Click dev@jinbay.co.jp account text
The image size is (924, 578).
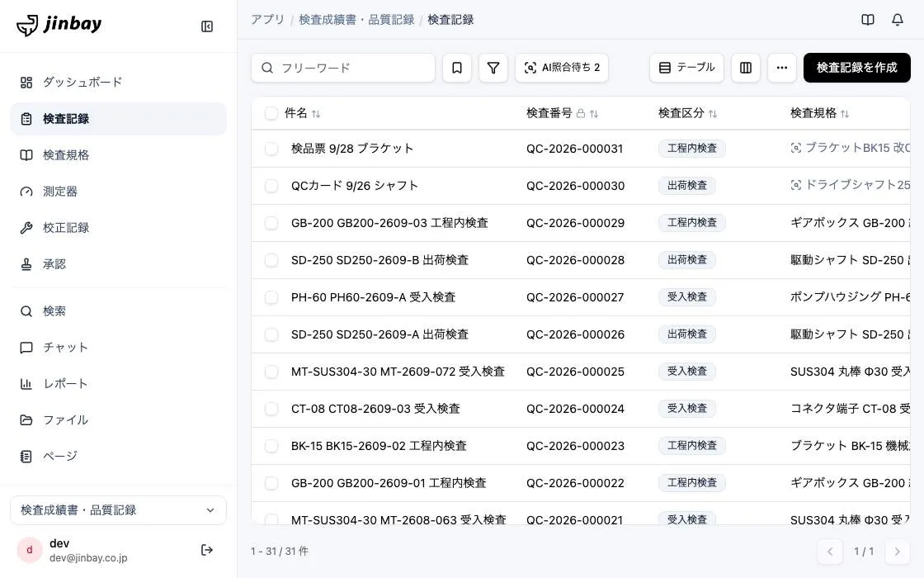(x=88, y=558)
